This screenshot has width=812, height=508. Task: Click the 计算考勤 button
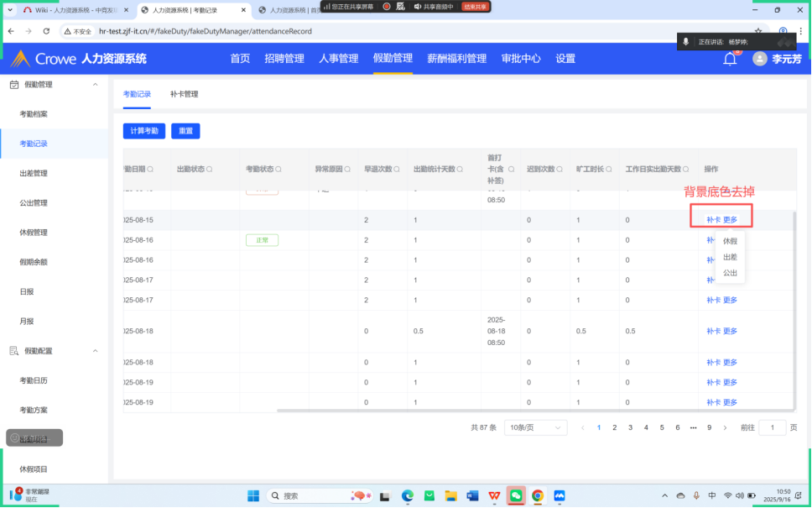coord(144,131)
